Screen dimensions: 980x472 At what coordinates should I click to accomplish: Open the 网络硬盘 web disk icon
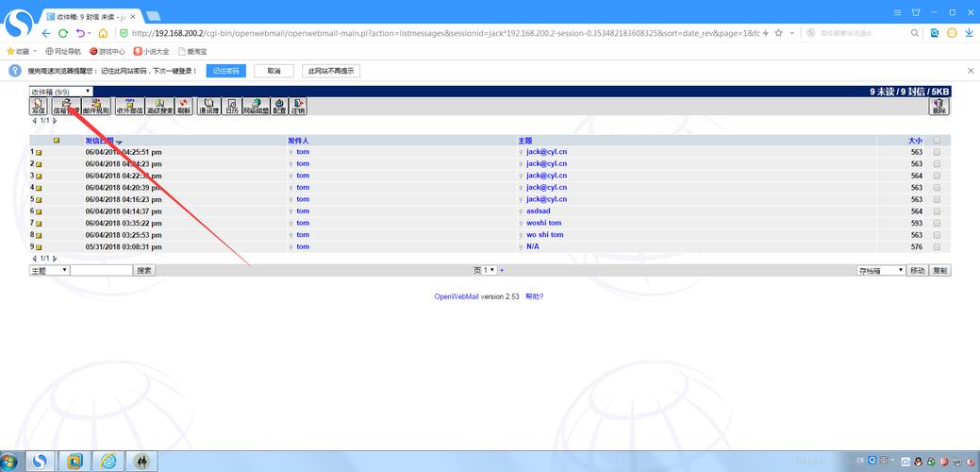(x=256, y=107)
